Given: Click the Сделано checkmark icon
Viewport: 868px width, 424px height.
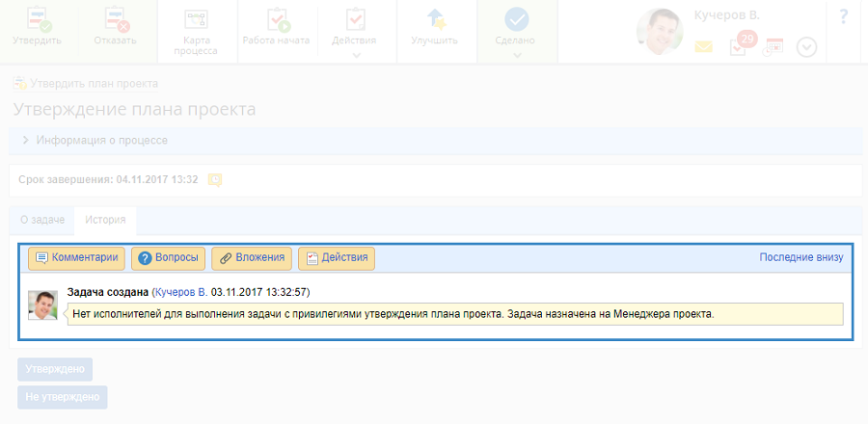Looking at the screenshot, I should coord(517,19).
